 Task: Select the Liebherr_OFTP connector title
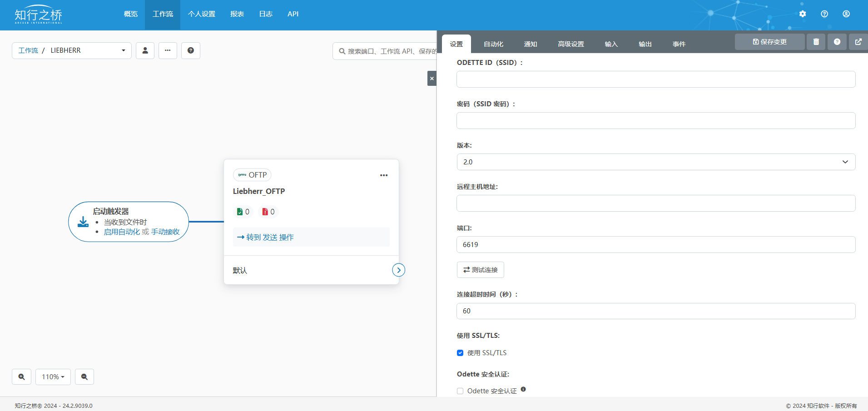[259, 191]
